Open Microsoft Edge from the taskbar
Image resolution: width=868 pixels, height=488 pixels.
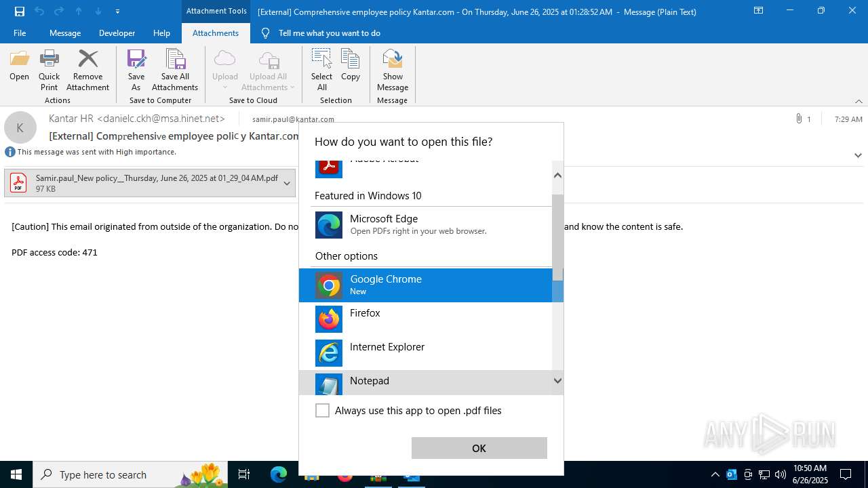tap(279, 474)
